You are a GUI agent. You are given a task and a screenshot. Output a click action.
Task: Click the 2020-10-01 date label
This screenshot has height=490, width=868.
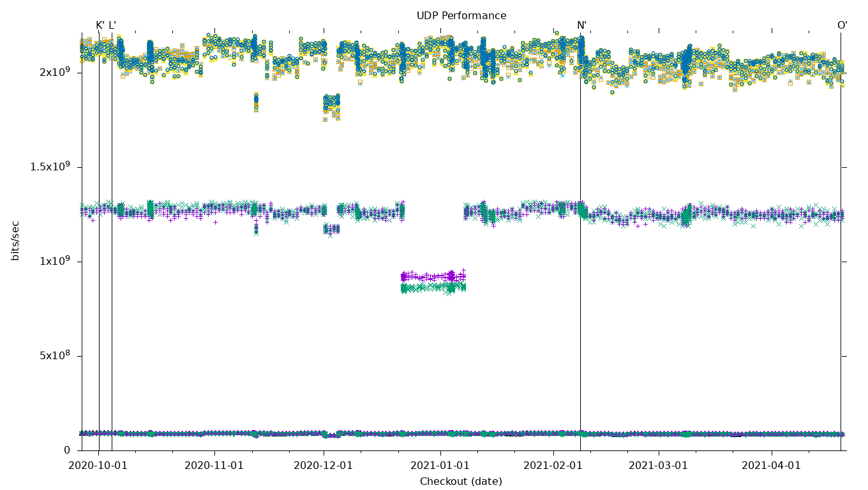98,466
